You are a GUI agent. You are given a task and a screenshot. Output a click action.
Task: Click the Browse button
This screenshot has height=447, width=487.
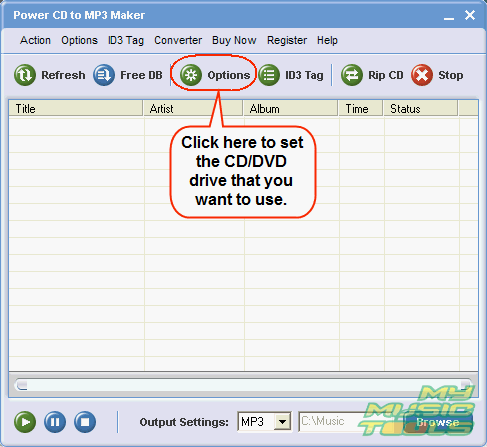[x=438, y=422]
